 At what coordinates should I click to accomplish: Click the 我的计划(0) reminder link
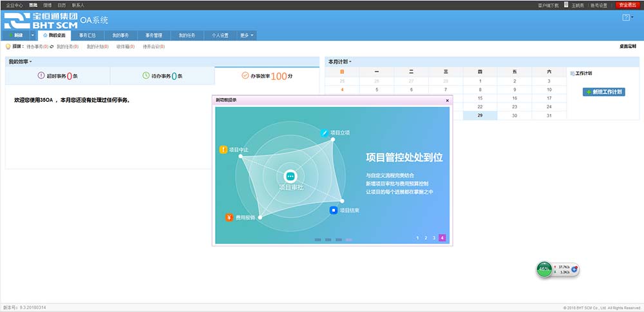coord(98,47)
